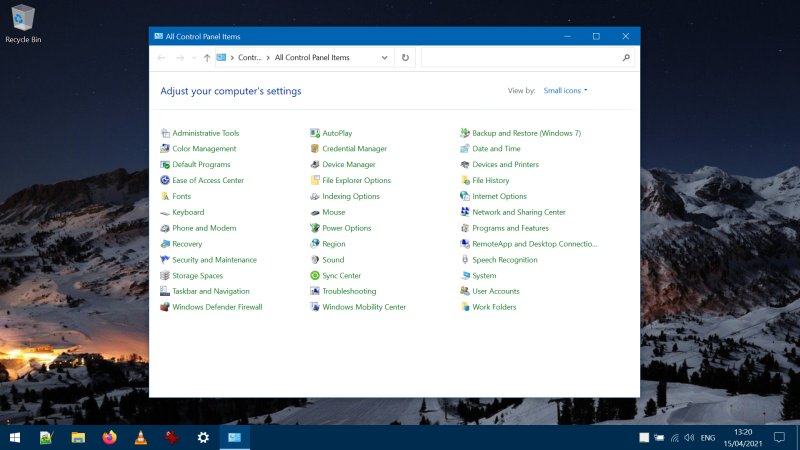Viewport: 800px width, 450px height.
Task: Go up one level with Up arrow
Action: pyautogui.click(x=207, y=58)
